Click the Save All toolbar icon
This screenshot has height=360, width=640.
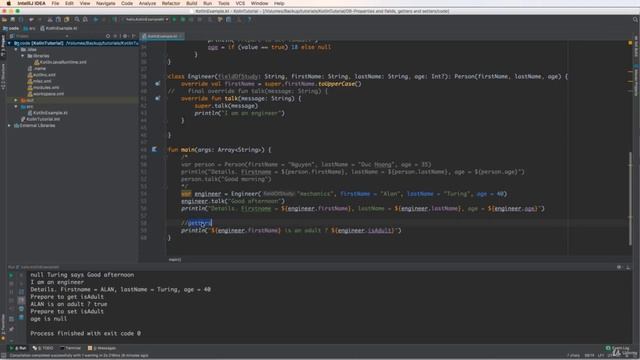click(x=12, y=19)
